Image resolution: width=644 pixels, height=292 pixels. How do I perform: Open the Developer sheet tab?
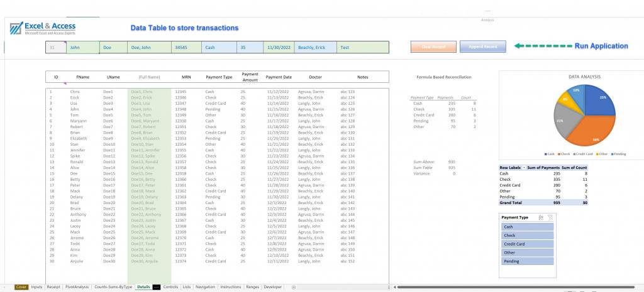(x=273, y=287)
